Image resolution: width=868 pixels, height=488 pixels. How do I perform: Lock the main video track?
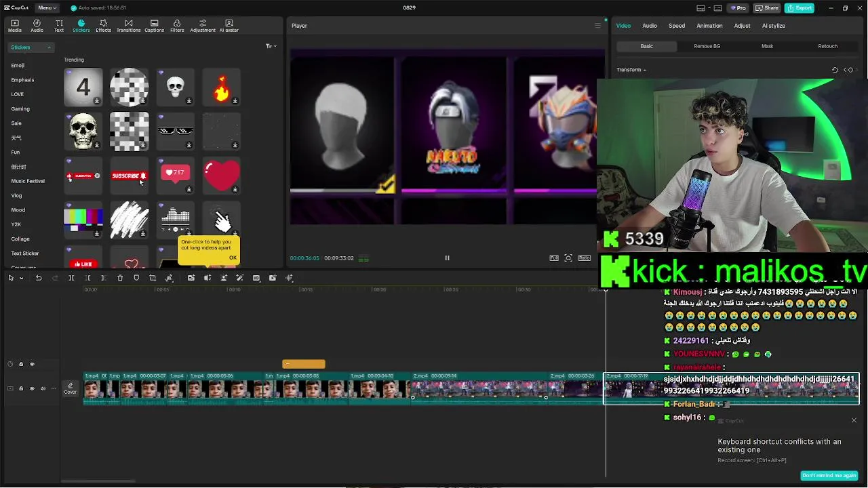[21, 388]
